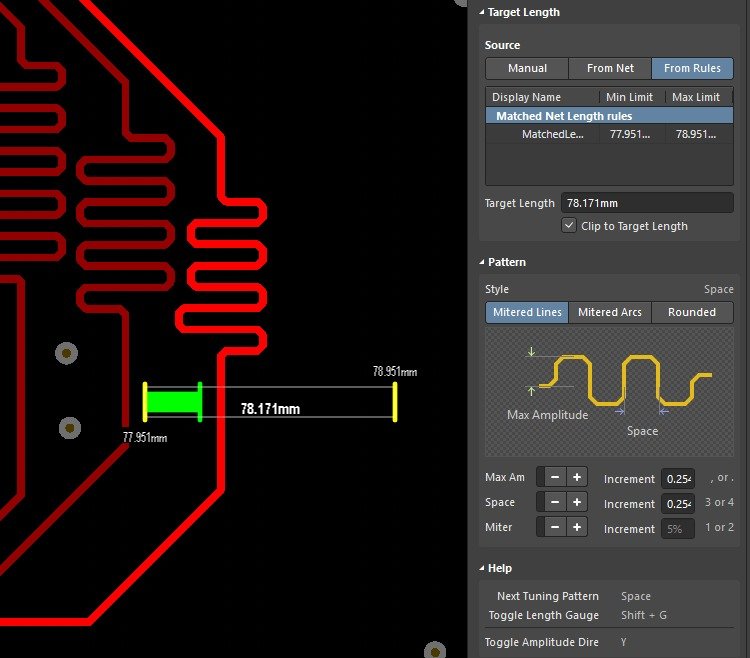Decrease Miter using the minus button
This screenshot has width=750, height=658.
(555, 527)
